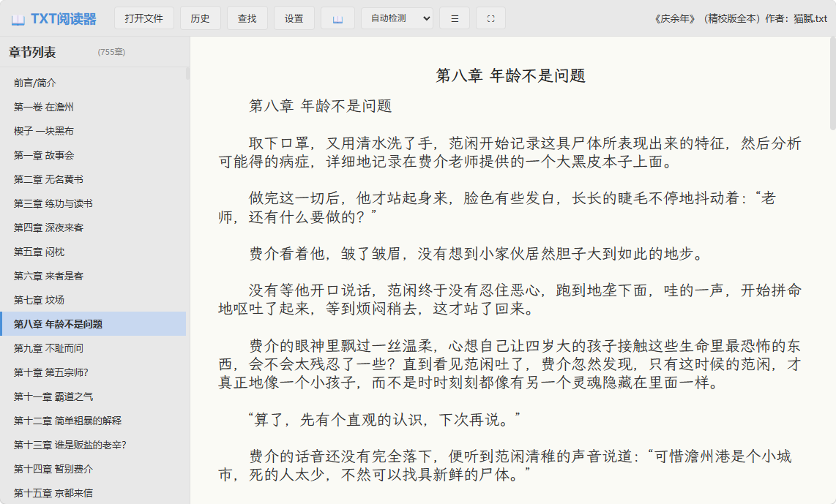Click highlighted 第八章 年龄不是问题 entry
Image resolution: width=836 pixels, height=504 pixels.
[x=93, y=324]
